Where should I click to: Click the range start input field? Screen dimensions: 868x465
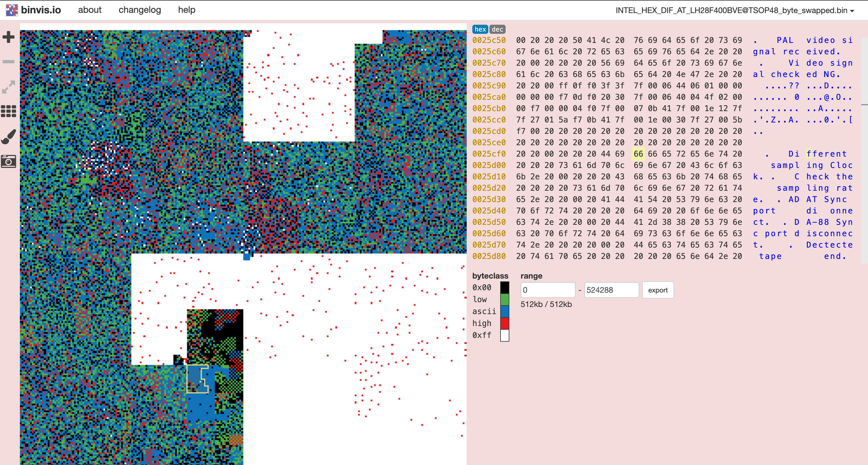(x=548, y=290)
